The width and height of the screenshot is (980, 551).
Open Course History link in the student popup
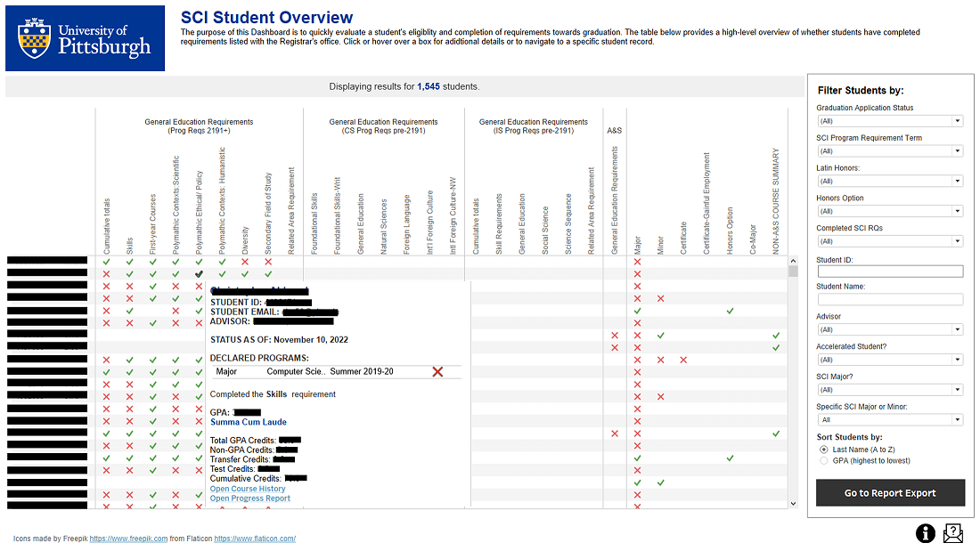click(x=247, y=488)
